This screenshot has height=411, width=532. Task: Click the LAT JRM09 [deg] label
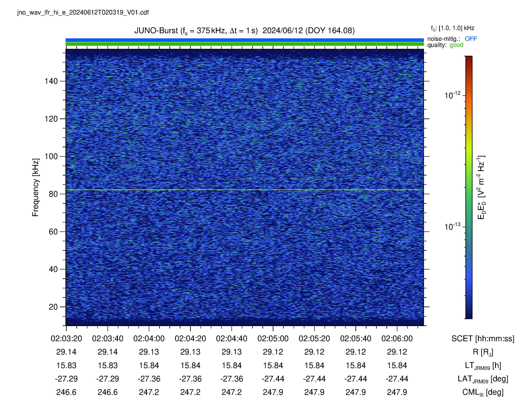coord(483,379)
